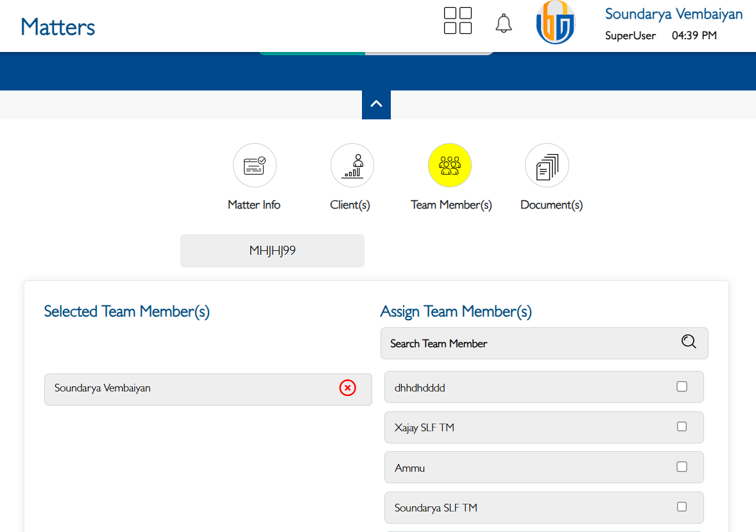
Task: Click the MHJHJ99 matter name box
Action: pyautogui.click(x=272, y=251)
